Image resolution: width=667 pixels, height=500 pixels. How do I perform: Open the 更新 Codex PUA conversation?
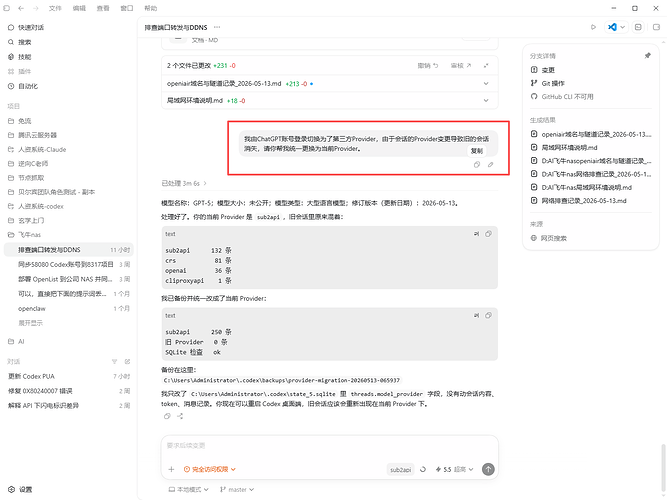coord(68,377)
